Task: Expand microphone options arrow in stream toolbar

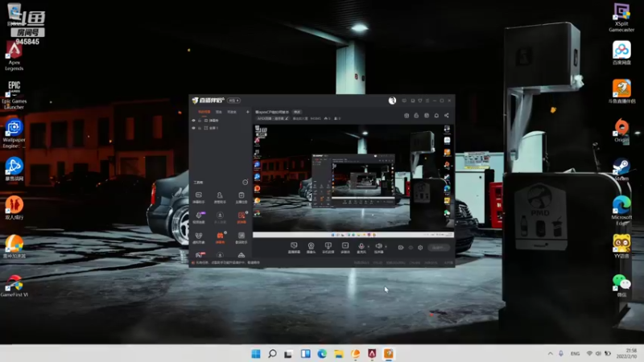Action: pos(369,247)
